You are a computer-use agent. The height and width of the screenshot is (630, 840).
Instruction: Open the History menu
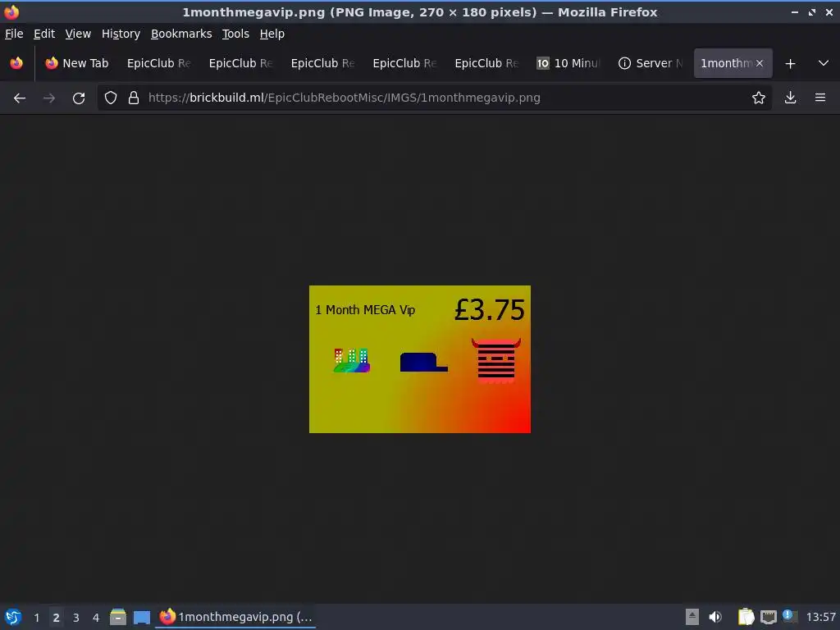coord(121,34)
